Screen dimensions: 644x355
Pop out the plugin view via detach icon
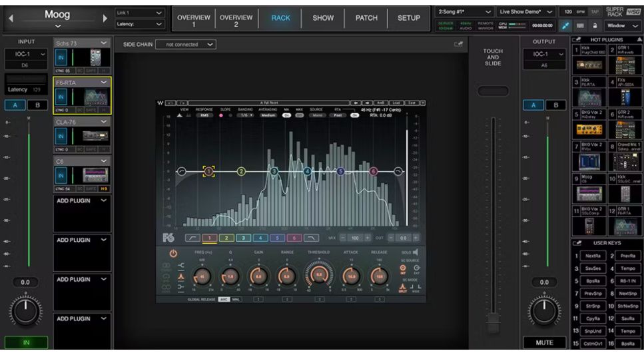458,44
